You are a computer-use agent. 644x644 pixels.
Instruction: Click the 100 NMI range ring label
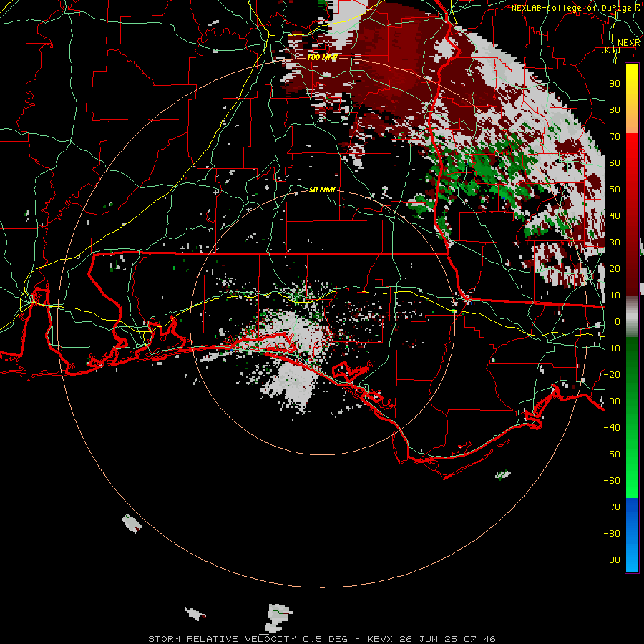(322, 57)
